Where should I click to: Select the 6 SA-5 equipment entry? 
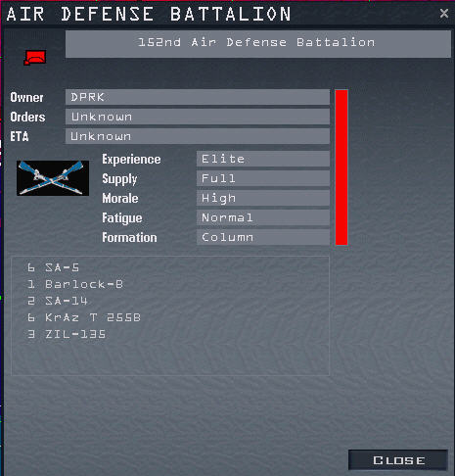click(x=53, y=267)
